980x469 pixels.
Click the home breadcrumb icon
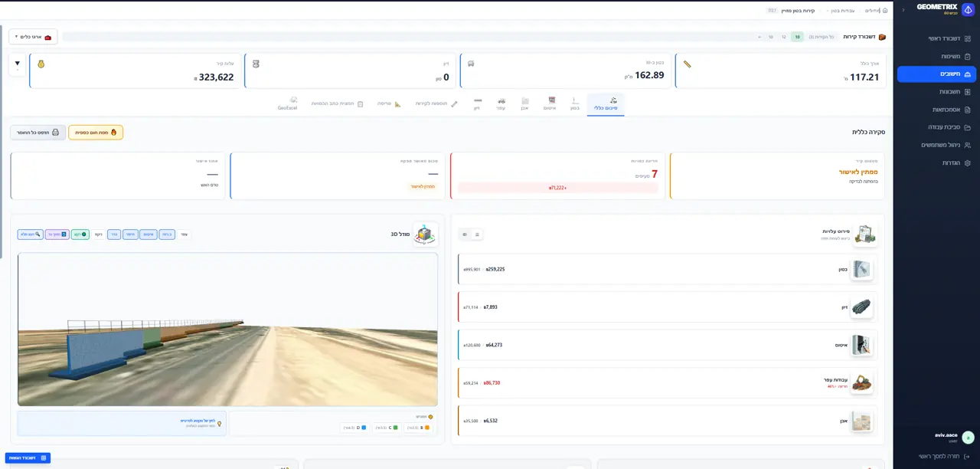(x=885, y=11)
